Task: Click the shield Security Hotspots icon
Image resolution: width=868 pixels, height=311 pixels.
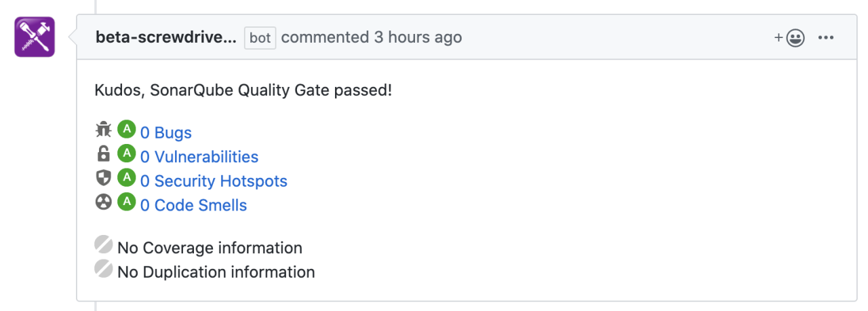Action: point(103,178)
